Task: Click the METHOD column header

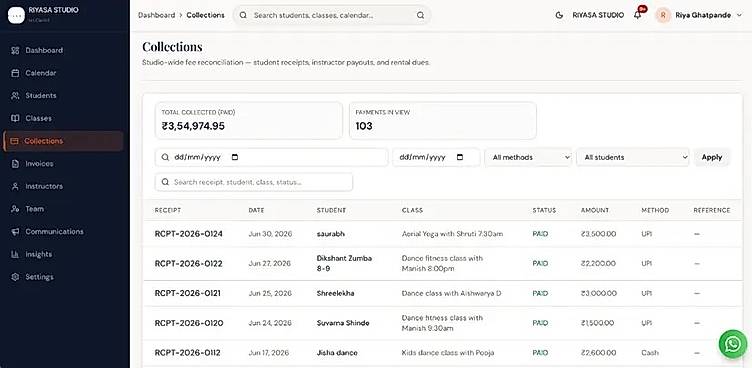Action: 655,210
